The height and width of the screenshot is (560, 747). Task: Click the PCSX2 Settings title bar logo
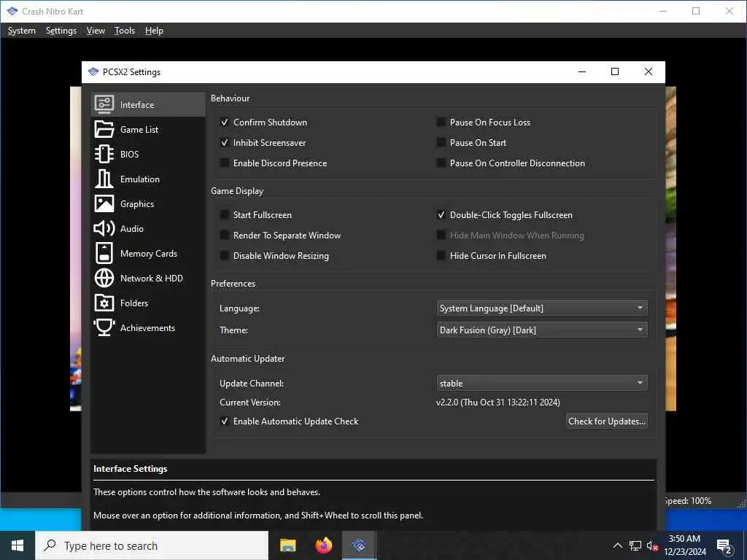(93, 72)
